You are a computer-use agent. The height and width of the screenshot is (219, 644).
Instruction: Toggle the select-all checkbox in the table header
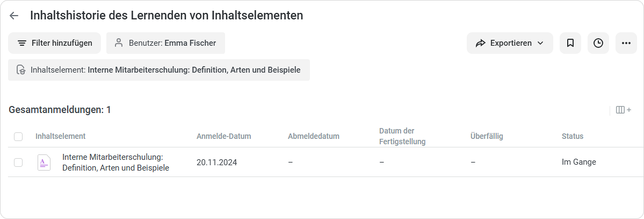pyautogui.click(x=18, y=136)
